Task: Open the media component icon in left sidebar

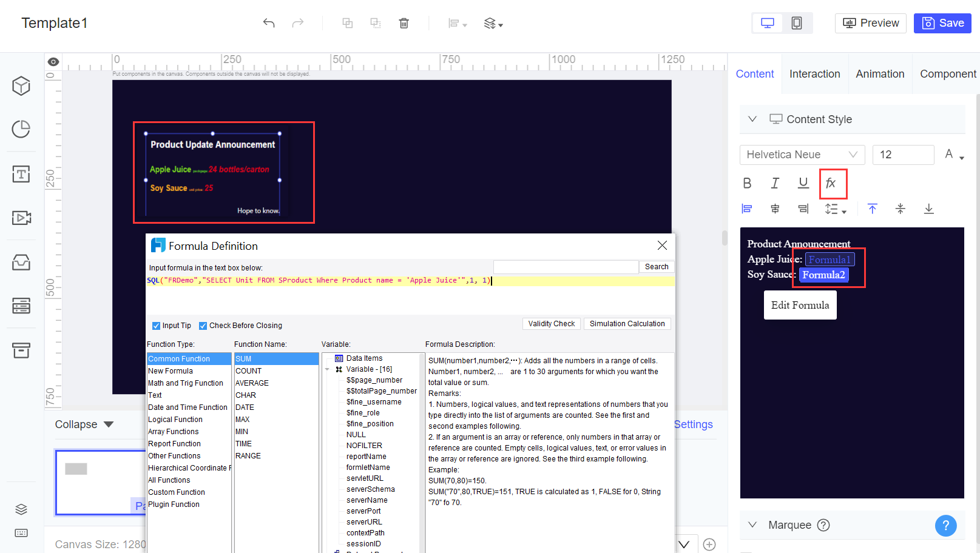Action: coord(21,218)
